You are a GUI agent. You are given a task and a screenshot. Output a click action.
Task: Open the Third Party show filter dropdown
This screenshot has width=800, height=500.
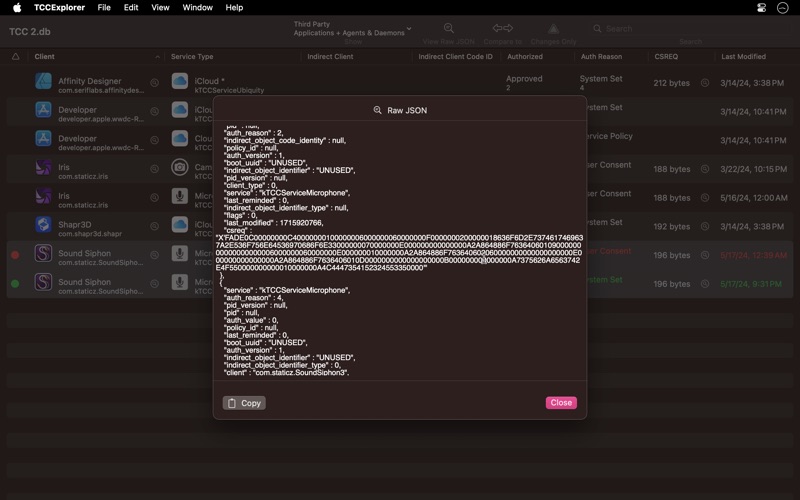352,29
